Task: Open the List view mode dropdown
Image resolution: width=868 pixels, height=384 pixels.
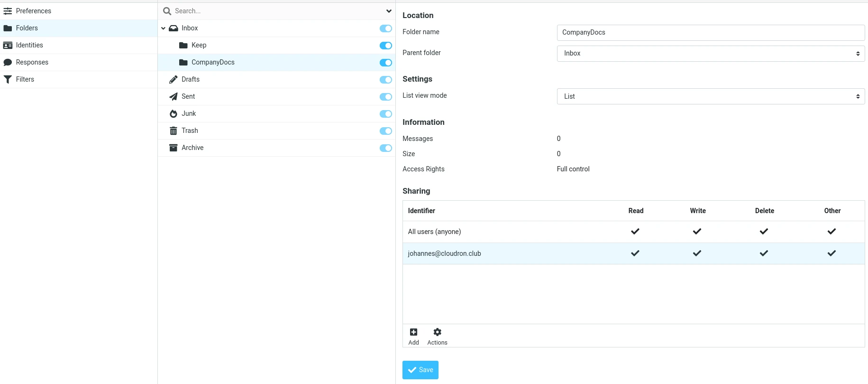Action: [710, 96]
